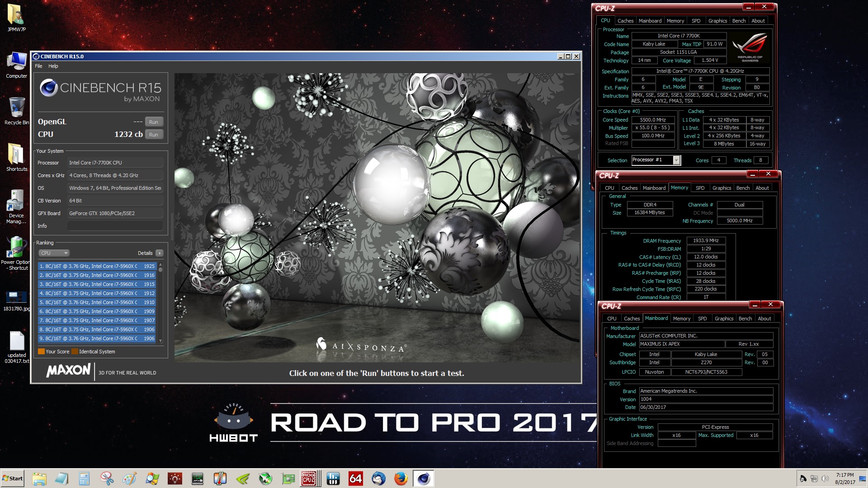Viewport: 868px width, 488px height.
Task: Select ranking entry 5 with score 1910
Action: point(97,302)
